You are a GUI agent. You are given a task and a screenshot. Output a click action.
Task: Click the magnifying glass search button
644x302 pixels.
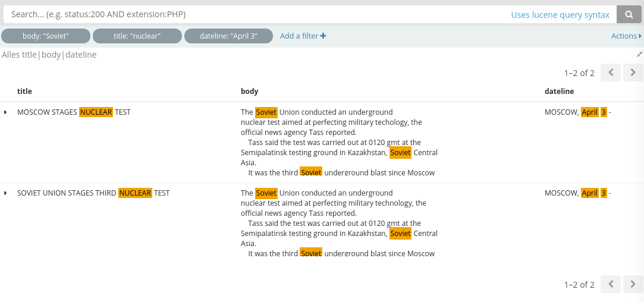click(629, 14)
